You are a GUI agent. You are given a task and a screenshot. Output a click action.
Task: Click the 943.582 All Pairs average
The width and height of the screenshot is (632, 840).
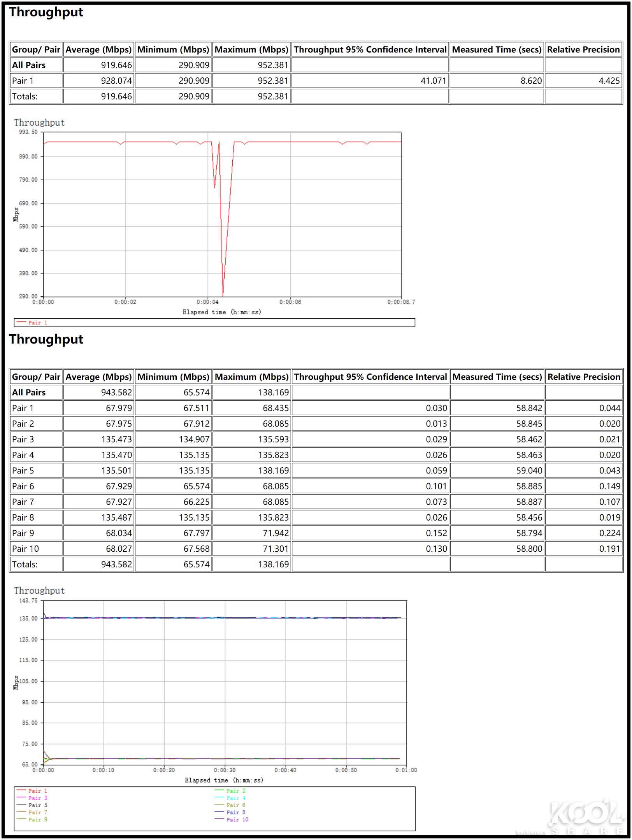(x=116, y=392)
